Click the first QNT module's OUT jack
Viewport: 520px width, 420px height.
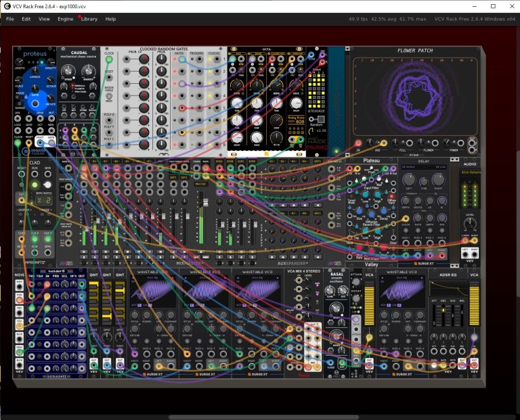[94, 365]
